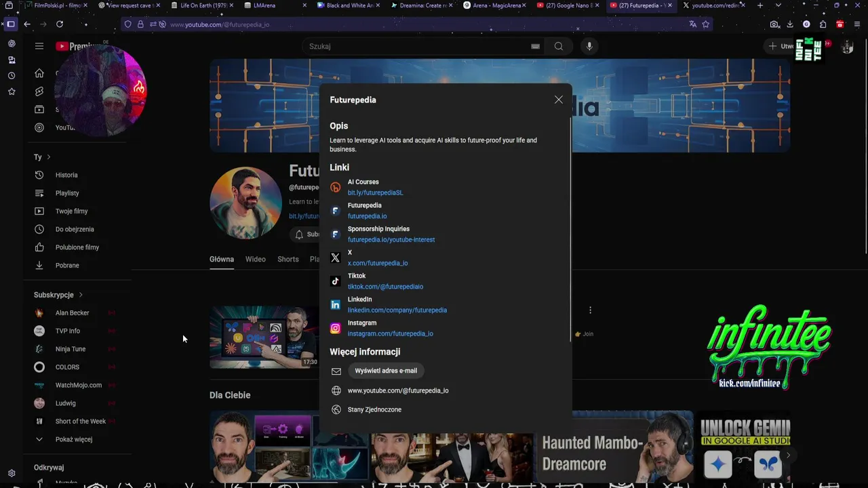This screenshot has height=488, width=868.
Task: Open the x.com/futurepedia_io link
Action: (378, 263)
